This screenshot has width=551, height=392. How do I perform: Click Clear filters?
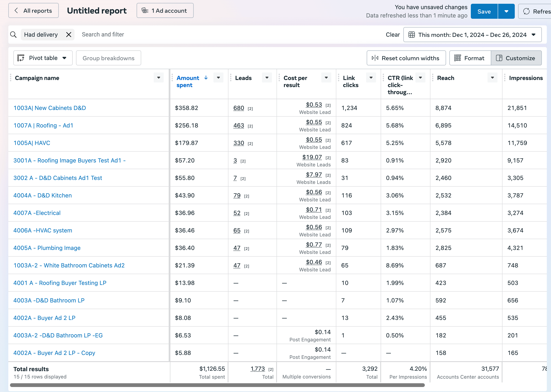coord(393,35)
